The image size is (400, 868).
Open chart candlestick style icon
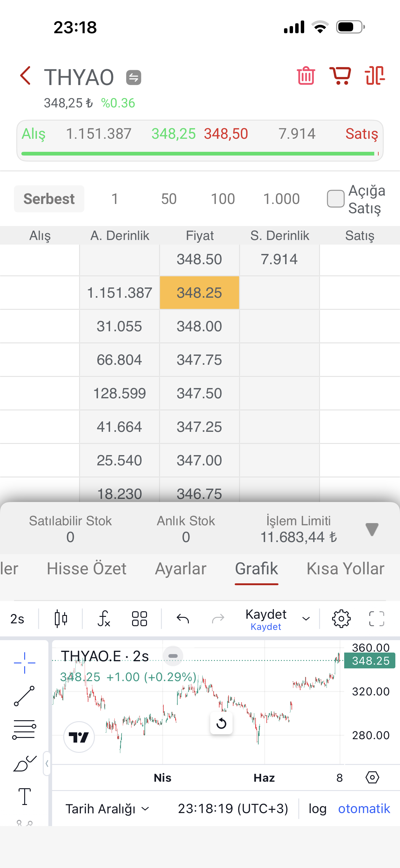click(61, 619)
